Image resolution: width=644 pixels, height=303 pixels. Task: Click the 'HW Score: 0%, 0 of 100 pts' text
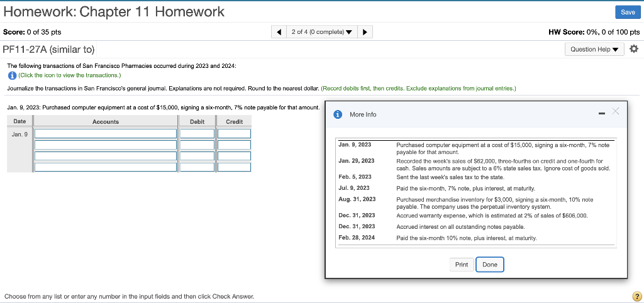tap(594, 32)
